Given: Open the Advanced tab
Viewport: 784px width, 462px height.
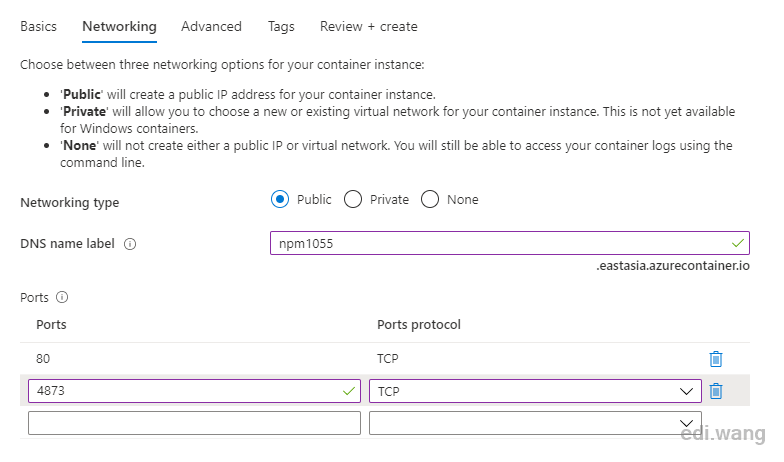Looking at the screenshot, I should 212,26.
